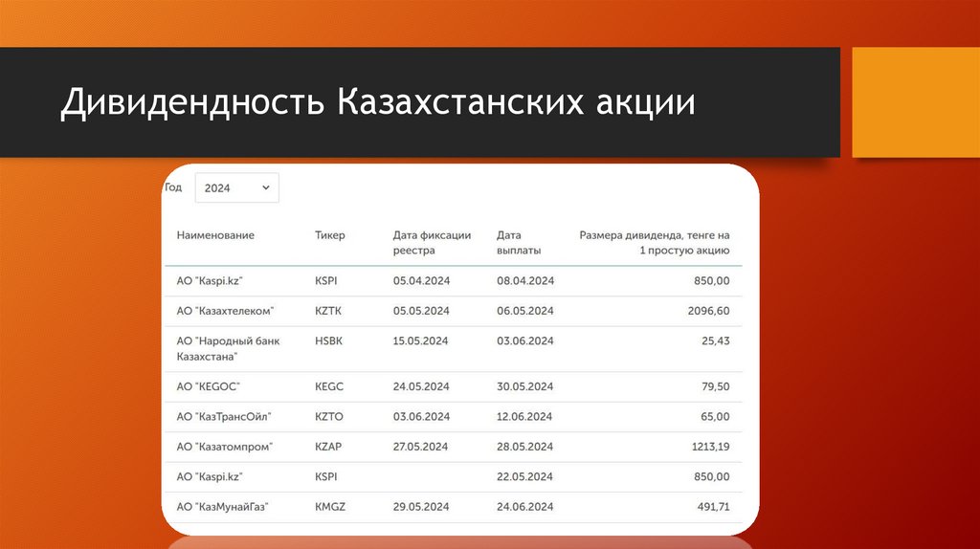Click the 'Год' label
The width and height of the screenshot is (980, 549).
tap(173, 187)
